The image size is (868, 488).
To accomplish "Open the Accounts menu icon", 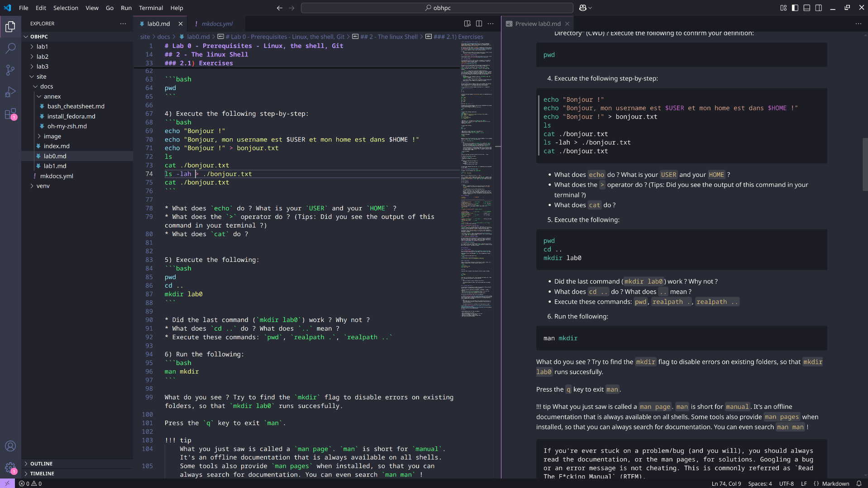I will (10, 446).
